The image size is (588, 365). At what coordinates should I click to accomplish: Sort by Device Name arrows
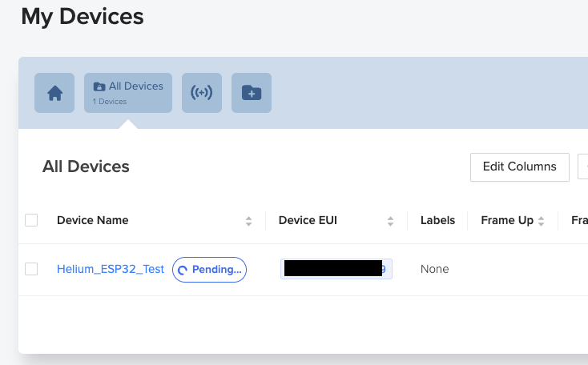[x=248, y=221]
